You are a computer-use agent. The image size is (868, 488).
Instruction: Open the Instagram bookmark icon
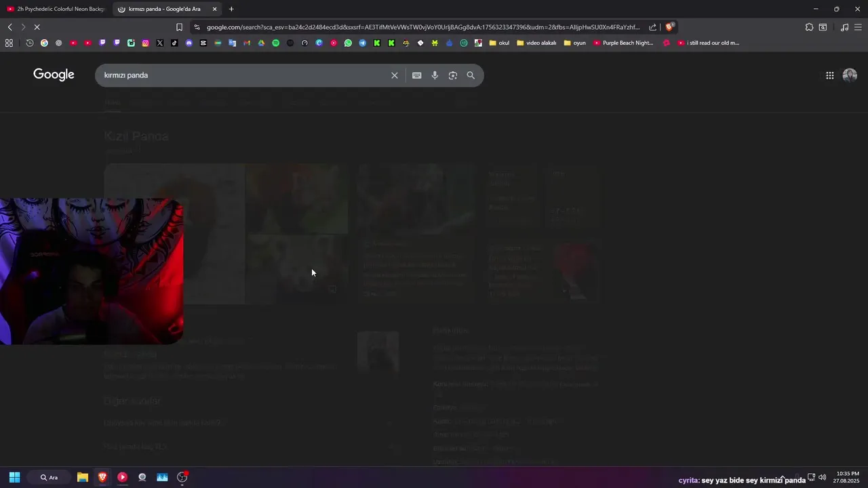(145, 43)
